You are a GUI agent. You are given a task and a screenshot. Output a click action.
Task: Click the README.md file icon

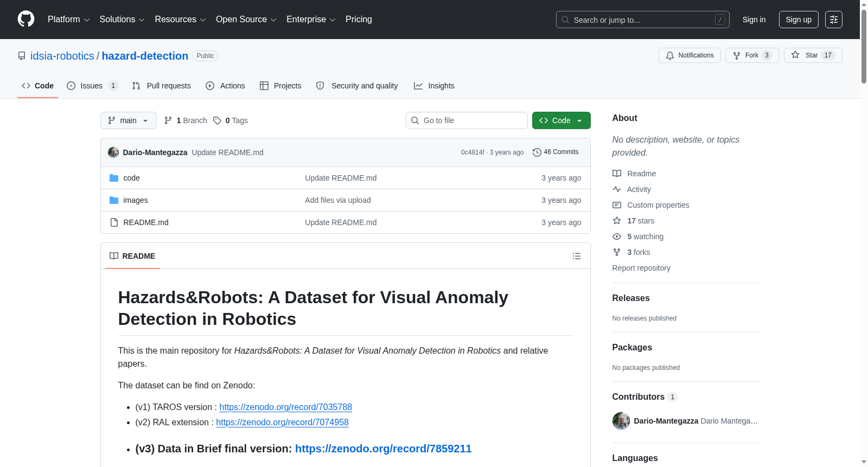pos(114,222)
